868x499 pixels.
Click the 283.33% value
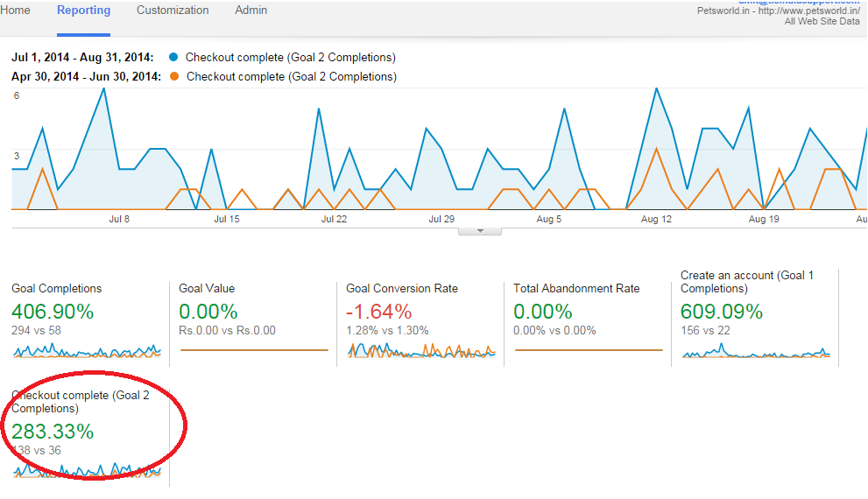pyautogui.click(x=53, y=432)
